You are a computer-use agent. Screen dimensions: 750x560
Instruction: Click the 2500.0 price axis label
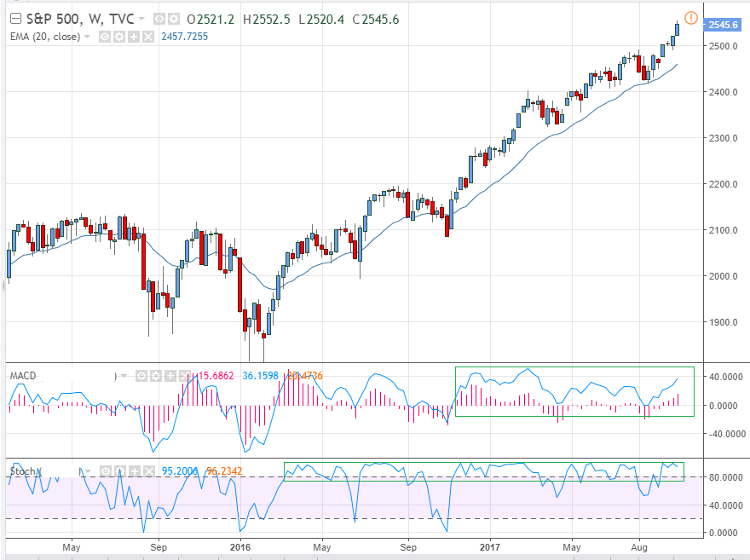coord(724,46)
